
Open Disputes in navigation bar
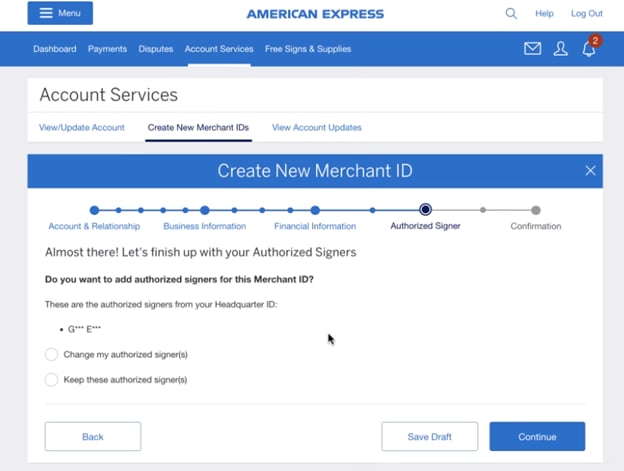pos(155,48)
